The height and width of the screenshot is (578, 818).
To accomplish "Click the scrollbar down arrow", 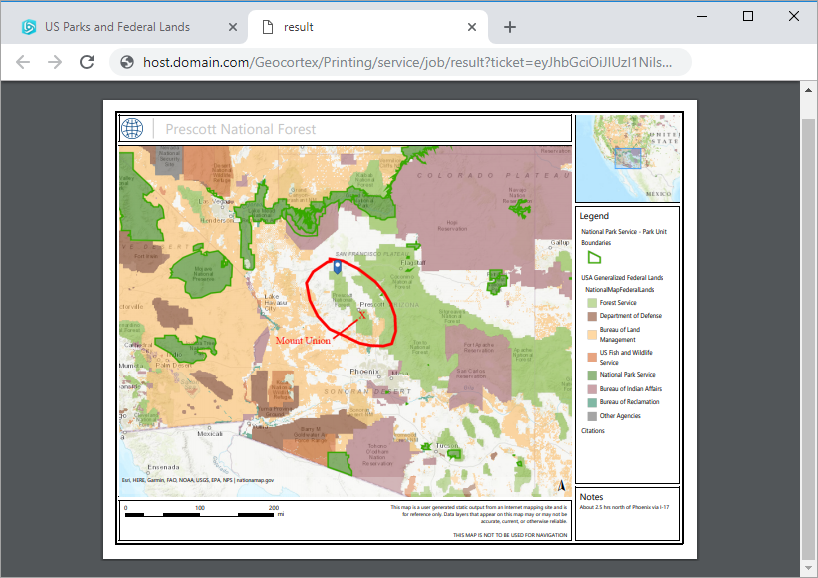I will coord(808,569).
